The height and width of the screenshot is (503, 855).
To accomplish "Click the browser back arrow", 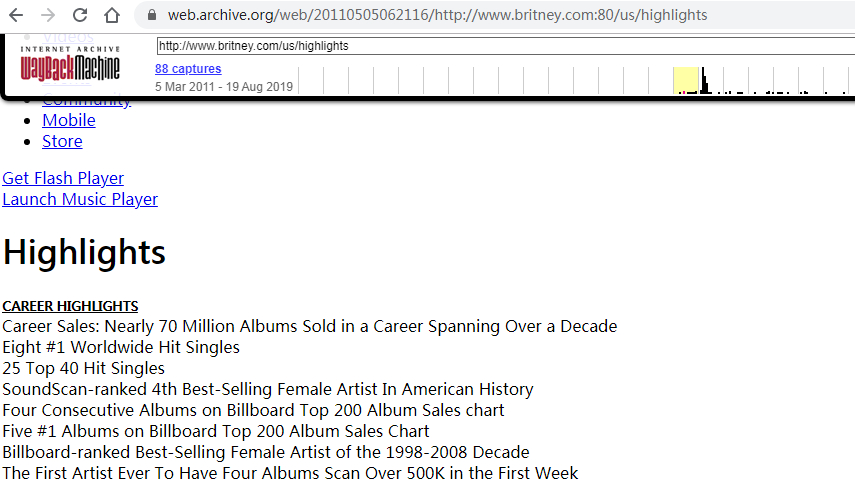I will [x=16, y=15].
